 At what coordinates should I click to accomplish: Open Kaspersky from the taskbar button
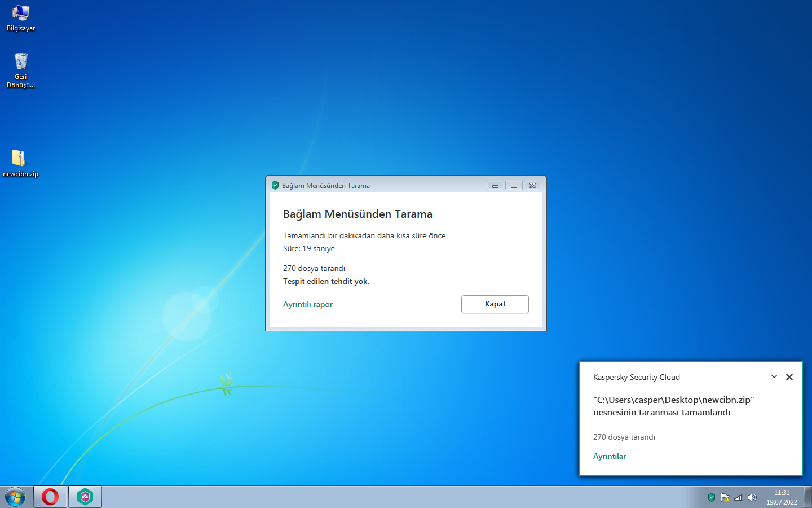point(85,497)
